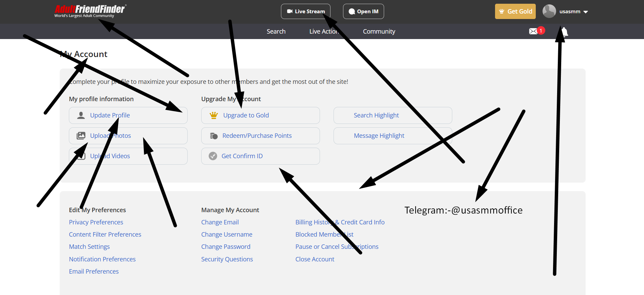Click the Close Account link
This screenshot has height=295, width=644.
coord(315,259)
